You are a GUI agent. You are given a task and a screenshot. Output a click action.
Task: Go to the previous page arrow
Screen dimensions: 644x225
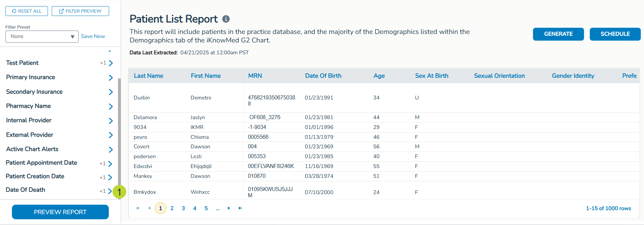(x=149, y=208)
